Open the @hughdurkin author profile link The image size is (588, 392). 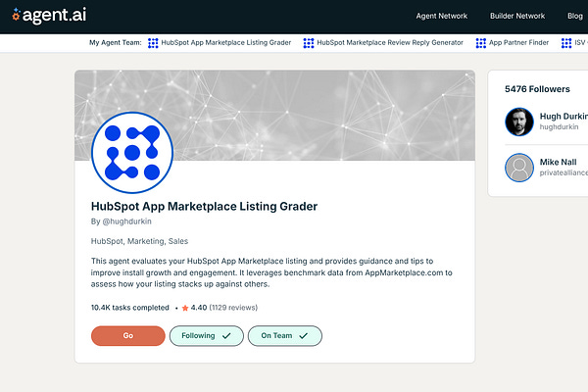point(126,221)
